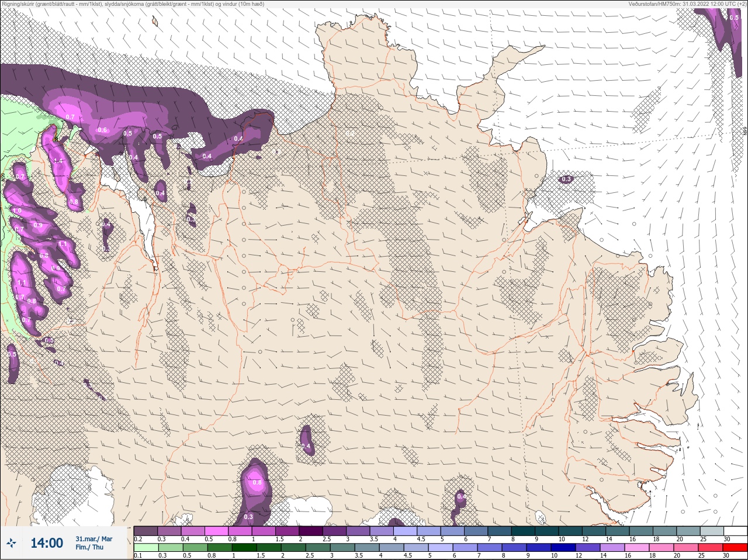Click the 0.5 label in the top-right corner patch
The height and width of the screenshot is (560, 748).
point(734,18)
